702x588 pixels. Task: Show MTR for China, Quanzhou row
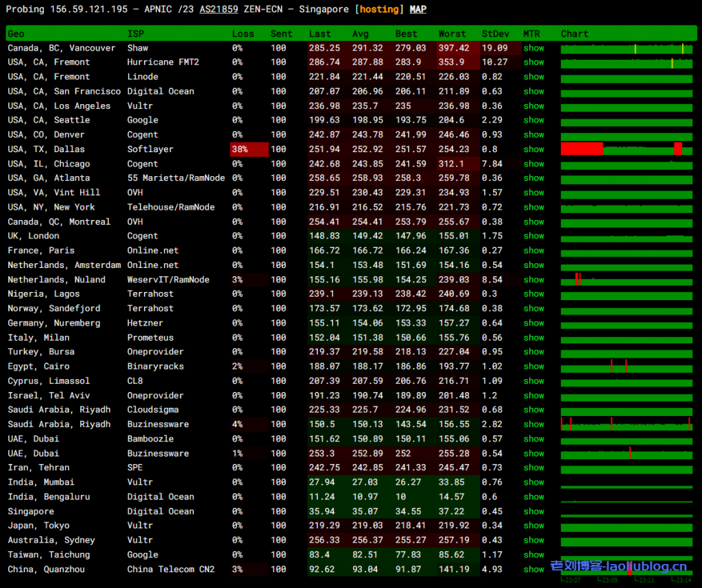pos(533,569)
